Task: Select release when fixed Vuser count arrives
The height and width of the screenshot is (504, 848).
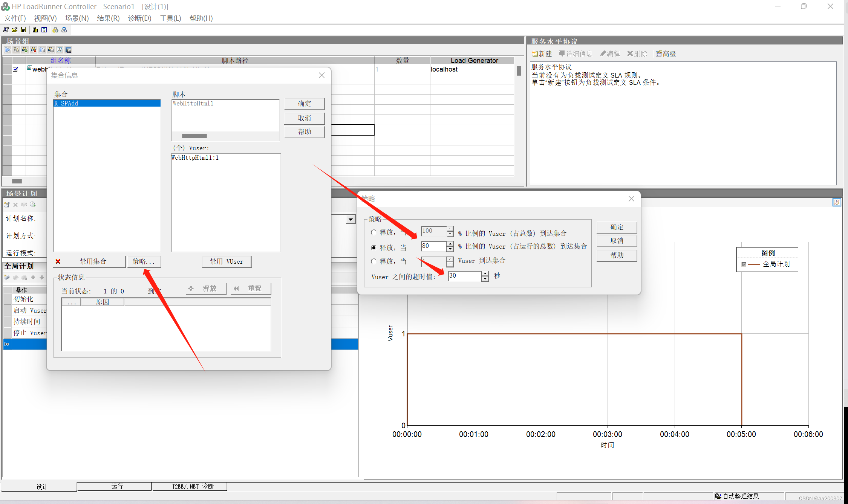Action: coord(373,261)
